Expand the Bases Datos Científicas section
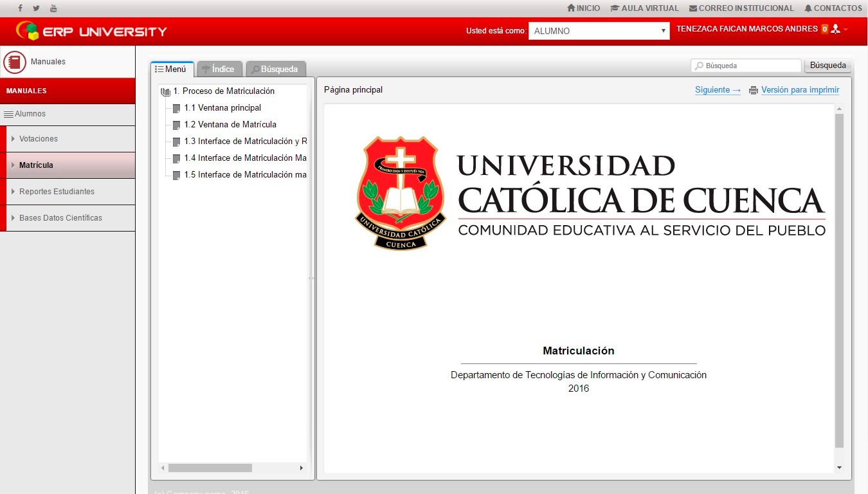This screenshot has height=494, width=868. [x=60, y=218]
